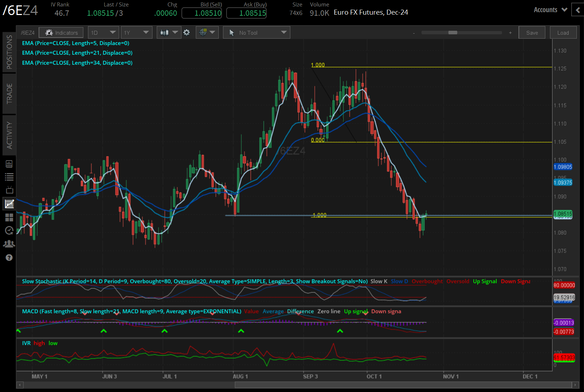
Task: Switch to the POSITIONS side tab
Action: [9, 52]
